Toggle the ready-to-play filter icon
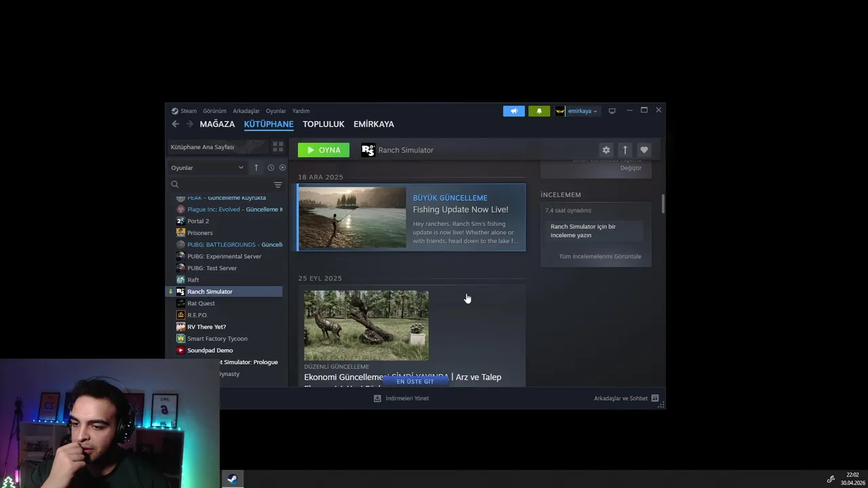Screen dimensions: 868x488 point(282,167)
